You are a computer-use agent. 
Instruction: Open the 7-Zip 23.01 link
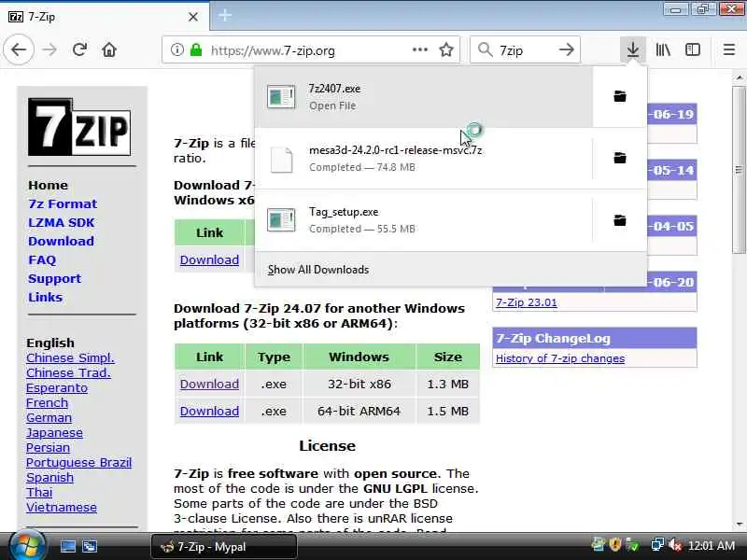(x=526, y=302)
